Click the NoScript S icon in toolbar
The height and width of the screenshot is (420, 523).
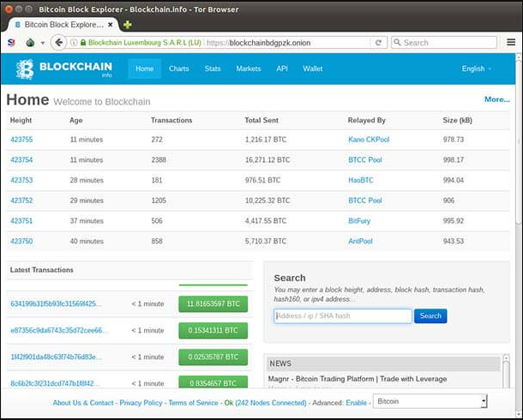pos(11,43)
